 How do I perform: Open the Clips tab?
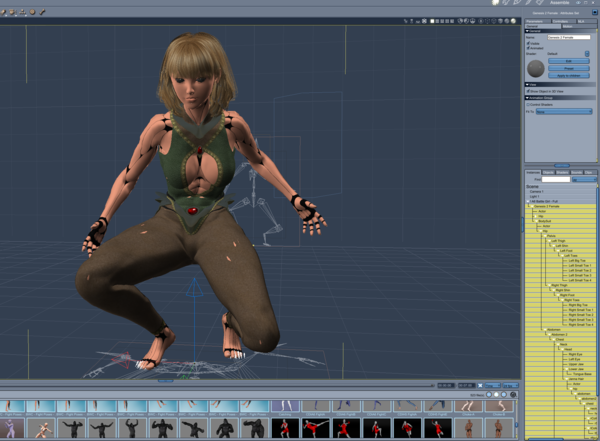[x=590, y=173]
